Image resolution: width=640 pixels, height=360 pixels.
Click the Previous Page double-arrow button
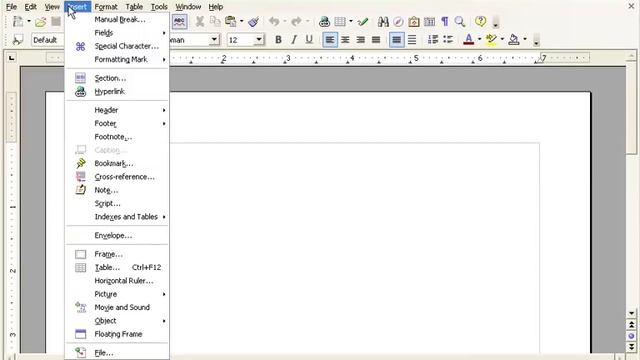coord(631,325)
